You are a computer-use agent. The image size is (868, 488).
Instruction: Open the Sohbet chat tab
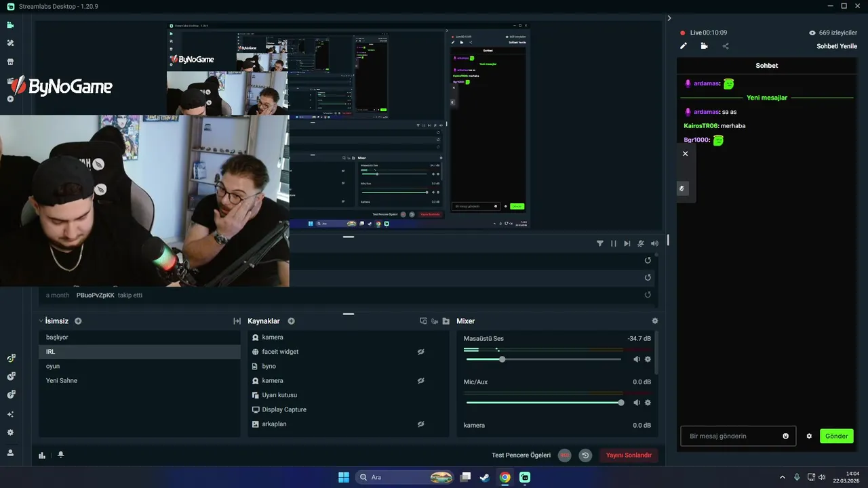(767, 66)
